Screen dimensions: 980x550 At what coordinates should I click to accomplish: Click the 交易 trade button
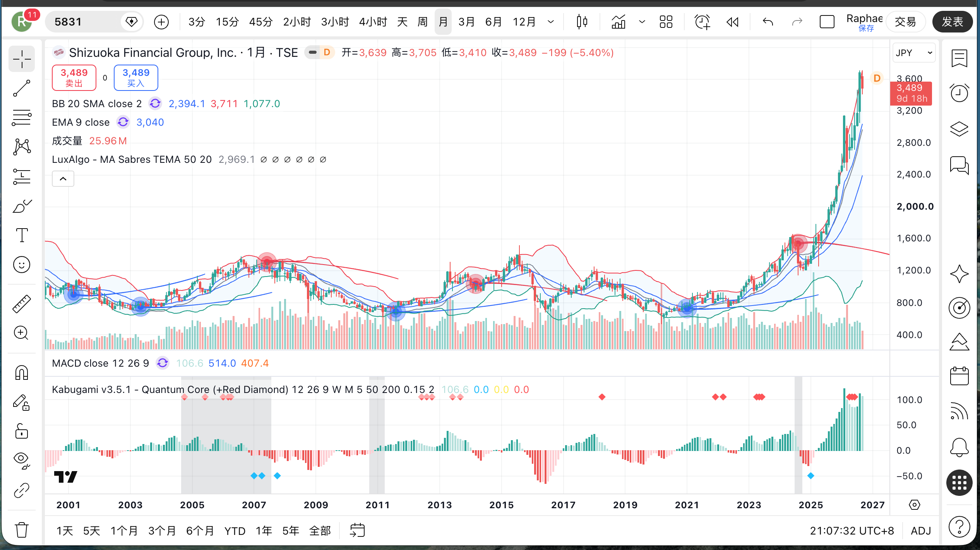click(905, 22)
